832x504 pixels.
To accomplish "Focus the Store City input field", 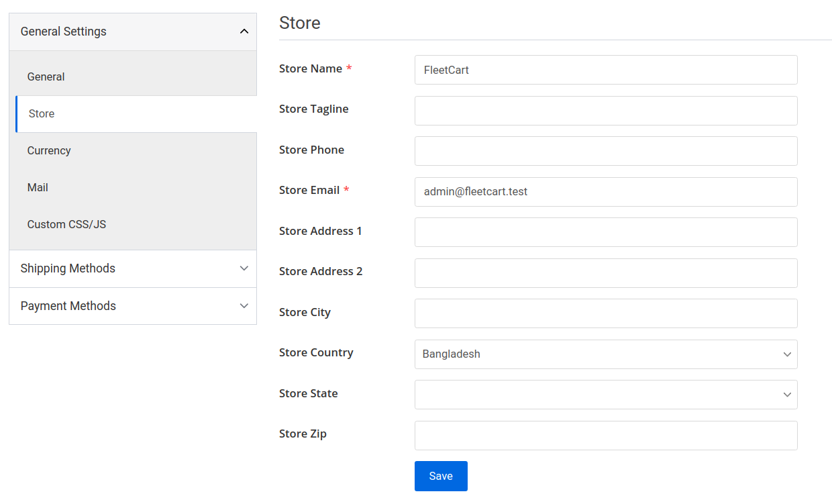I will [x=604, y=313].
